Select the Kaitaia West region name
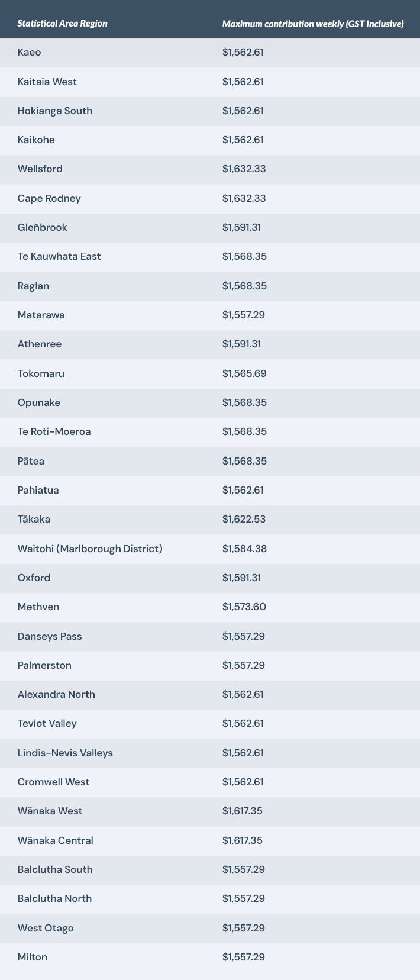The height and width of the screenshot is (980, 420). pyautogui.click(x=47, y=82)
